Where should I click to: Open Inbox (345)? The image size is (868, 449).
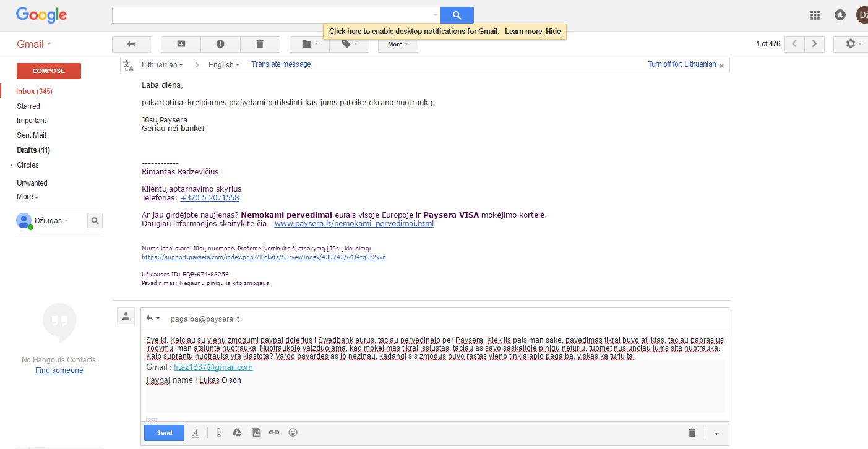[35, 92]
